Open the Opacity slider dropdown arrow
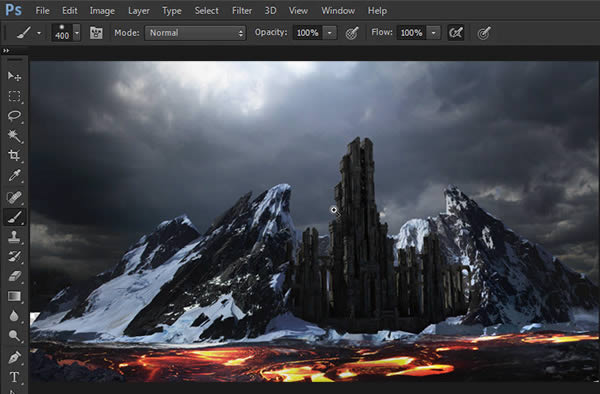The image size is (600, 394). click(x=330, y=33)
